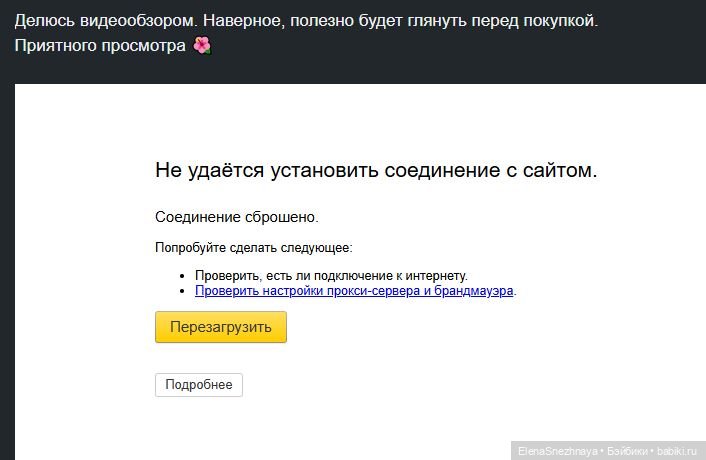Screen dimensions: 706x460
Task: Click the Приятного просмотра line
Action: tap(100, 46)
